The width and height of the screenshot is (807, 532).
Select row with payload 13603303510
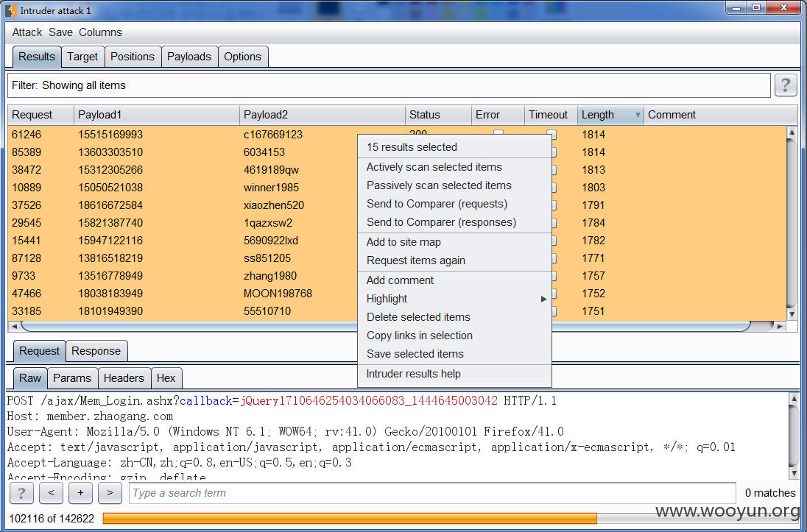tap(398, 152)
